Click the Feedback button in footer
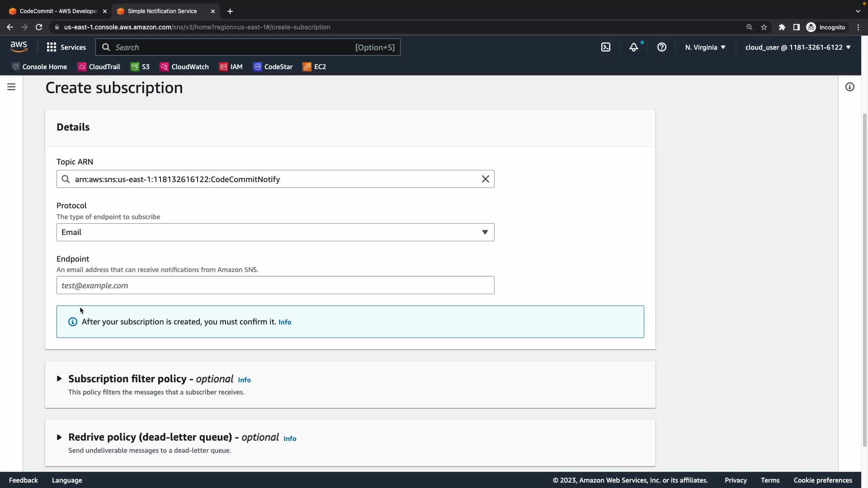Viewport: 868px width, 488px height. click(24, 480)
